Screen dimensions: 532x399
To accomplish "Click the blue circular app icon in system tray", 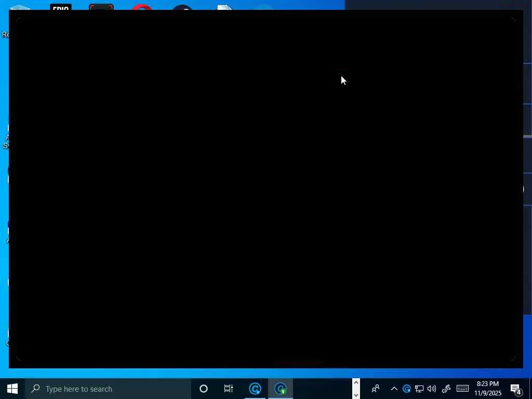I will coord(406,389).
